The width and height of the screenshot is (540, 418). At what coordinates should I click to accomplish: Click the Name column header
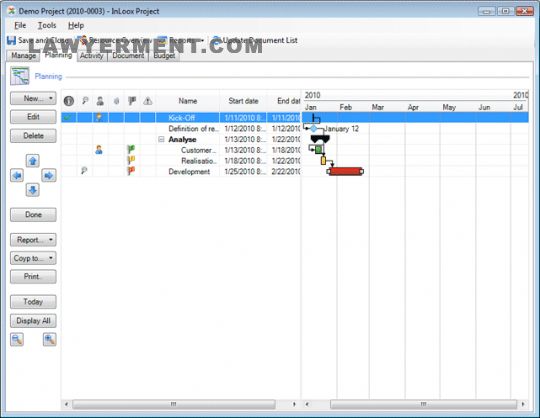[x=188, y=101]
